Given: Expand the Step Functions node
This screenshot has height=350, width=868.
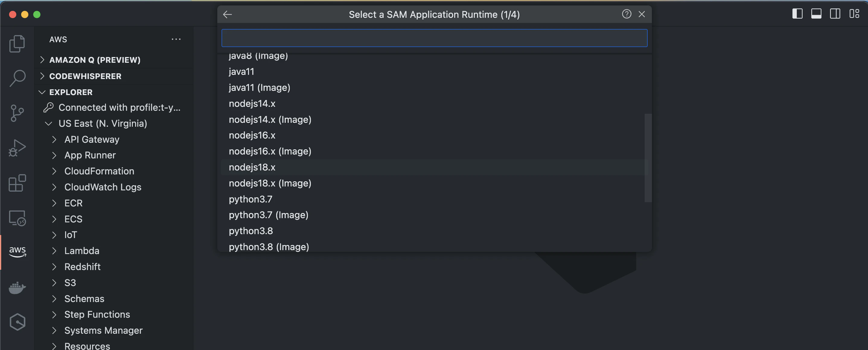Looking at the screenshot, I should (x=54, y=315).
